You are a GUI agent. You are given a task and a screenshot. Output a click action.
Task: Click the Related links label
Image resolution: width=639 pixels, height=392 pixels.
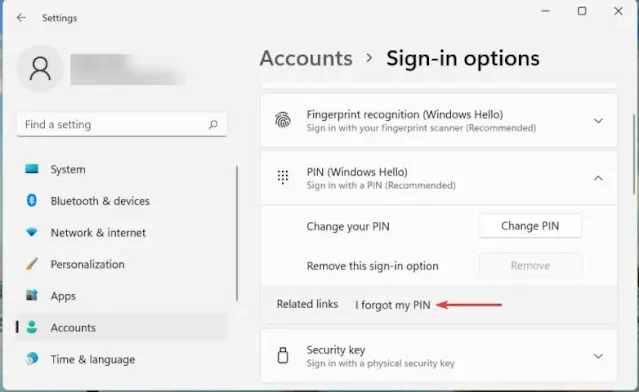coord(307,304)
